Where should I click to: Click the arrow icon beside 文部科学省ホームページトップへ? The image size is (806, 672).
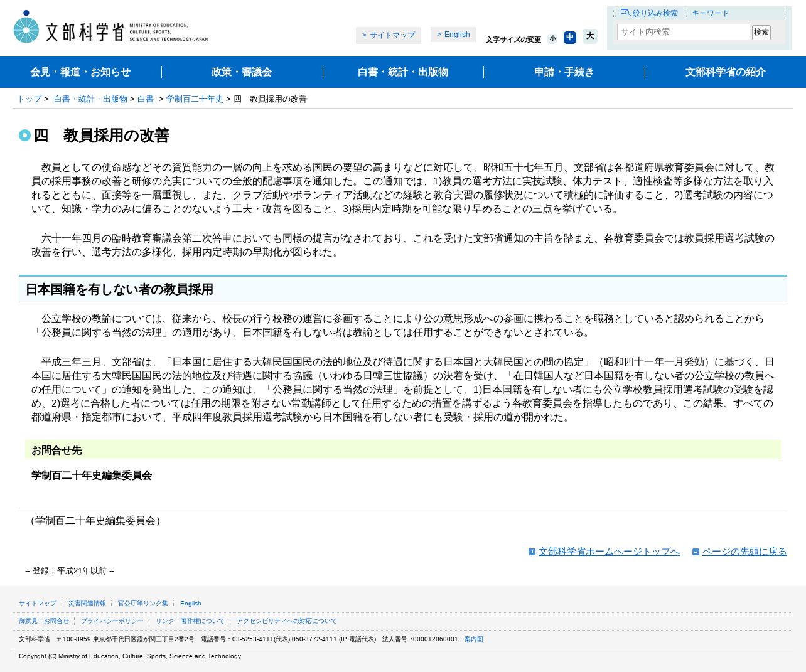click(532, 552)
